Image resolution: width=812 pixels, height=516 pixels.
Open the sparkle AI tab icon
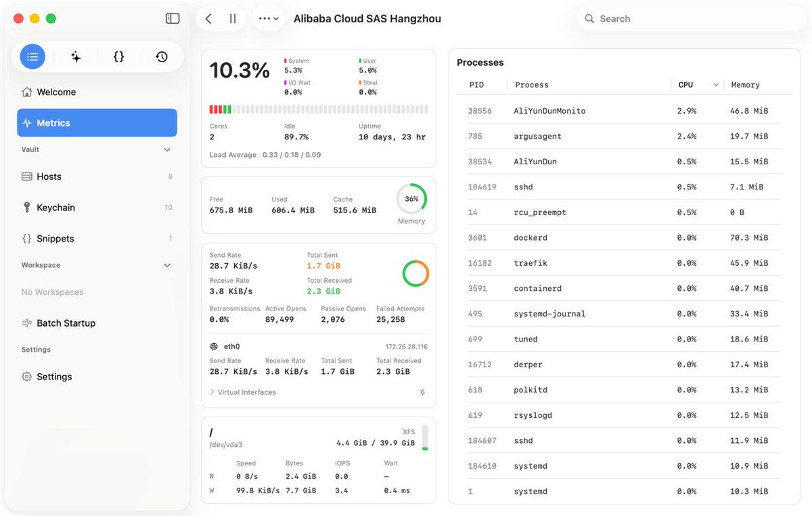[76, 57]
